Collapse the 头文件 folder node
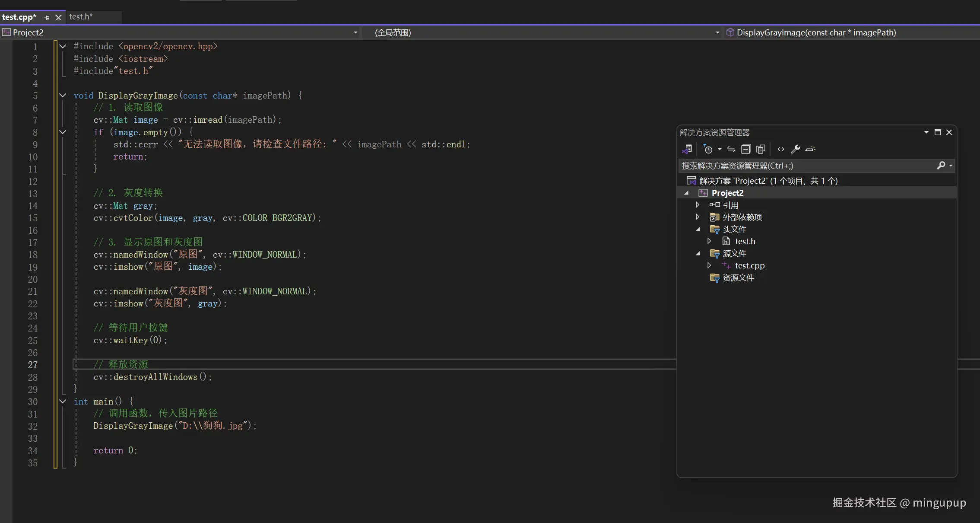Image resolution: width=980 pixels, height=523 pixels. pos(698,230)
